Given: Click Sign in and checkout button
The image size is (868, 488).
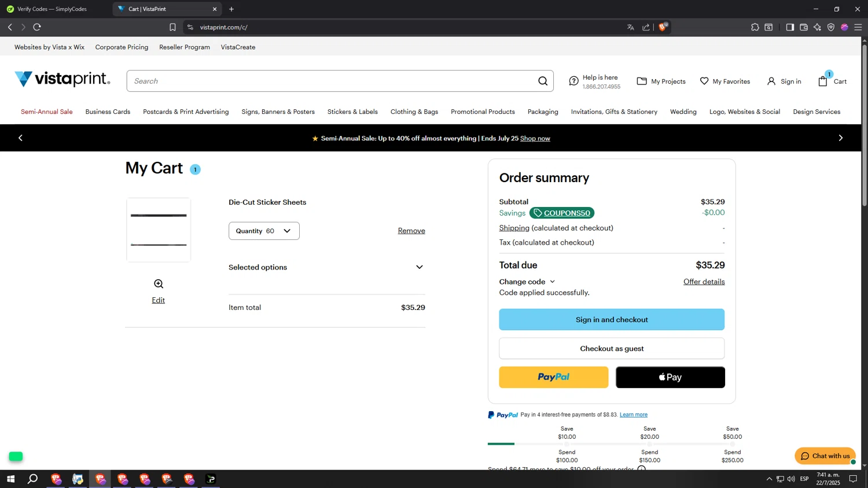Looking at the screenshot, I should (x=612, y=319).
